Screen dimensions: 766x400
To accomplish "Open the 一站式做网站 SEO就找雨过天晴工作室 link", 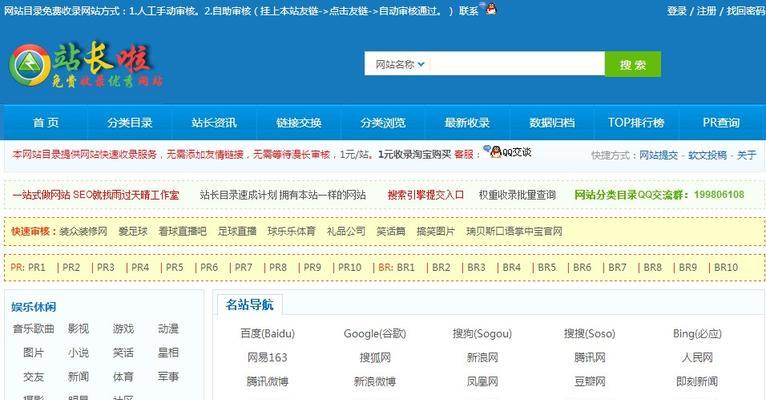I will coord(96,195).
